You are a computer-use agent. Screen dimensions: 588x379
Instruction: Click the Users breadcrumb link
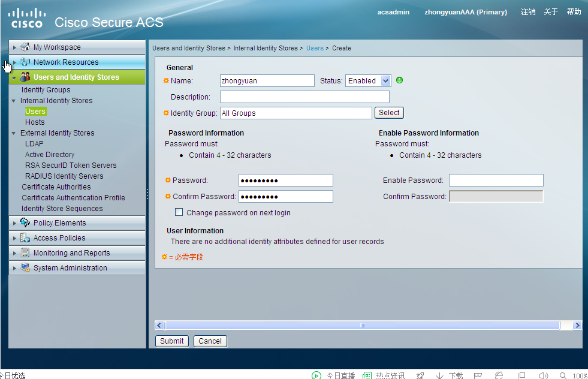(315, 48)
